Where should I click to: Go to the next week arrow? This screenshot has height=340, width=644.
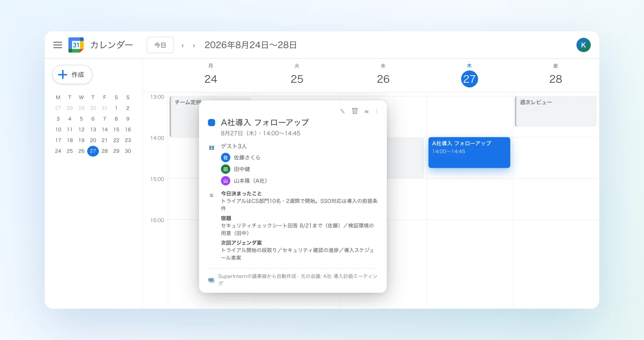[x=194, y=45]
